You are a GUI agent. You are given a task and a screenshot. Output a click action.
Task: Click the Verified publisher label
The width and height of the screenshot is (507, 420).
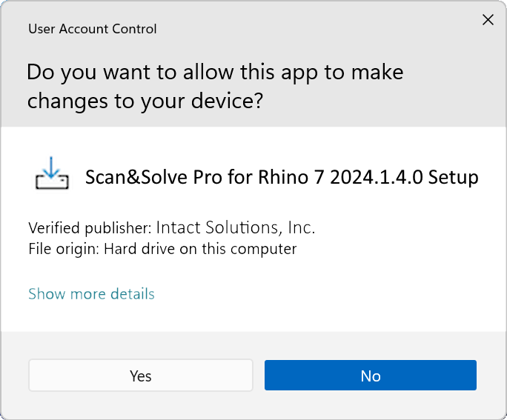point(90,228)
